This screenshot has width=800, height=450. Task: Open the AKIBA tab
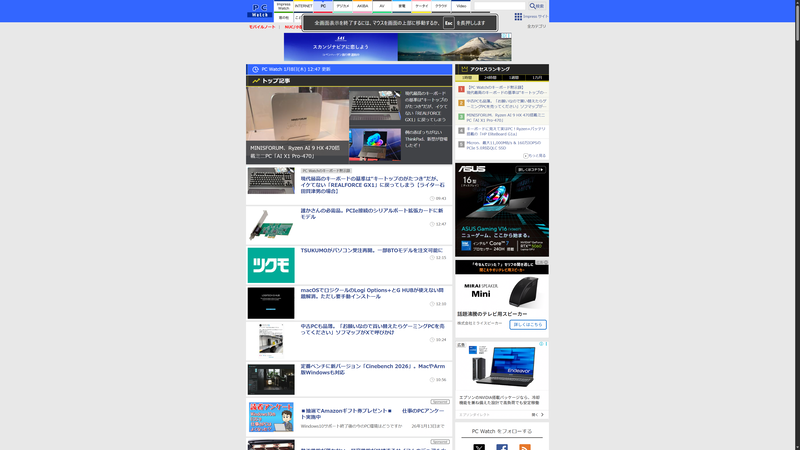[362, 6]
